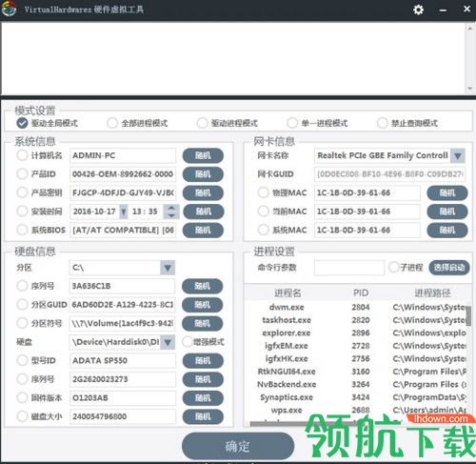Open settings via the gear icon

coord(418,10)
